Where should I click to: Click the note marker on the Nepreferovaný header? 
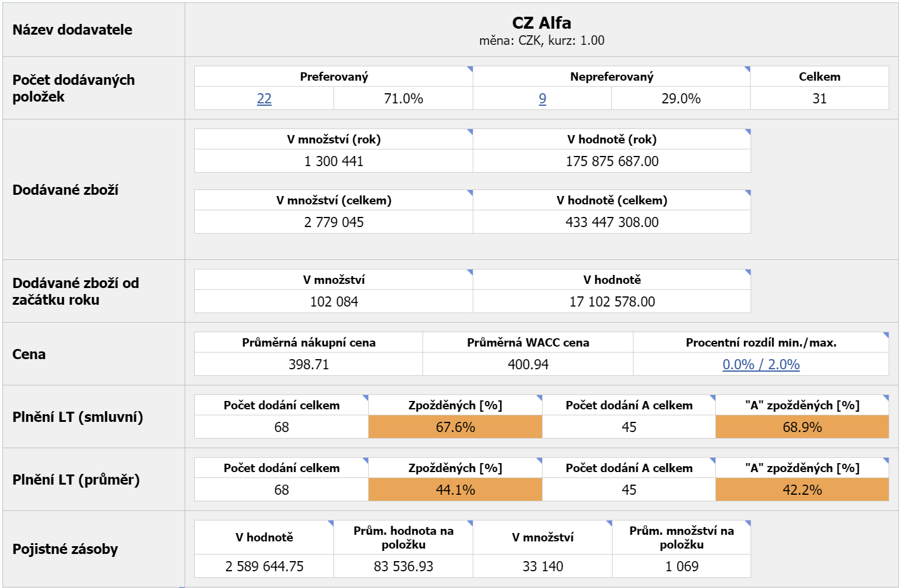click(747, 69)
